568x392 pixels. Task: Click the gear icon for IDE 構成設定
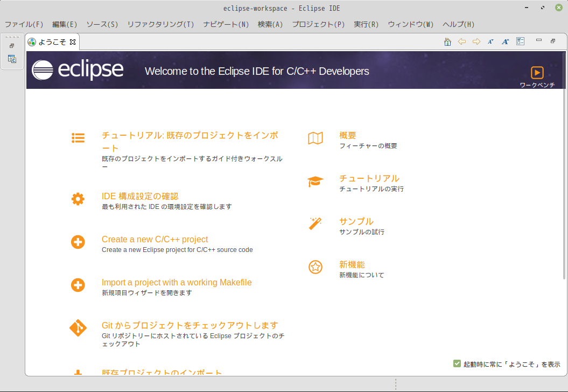pos(78,199)
